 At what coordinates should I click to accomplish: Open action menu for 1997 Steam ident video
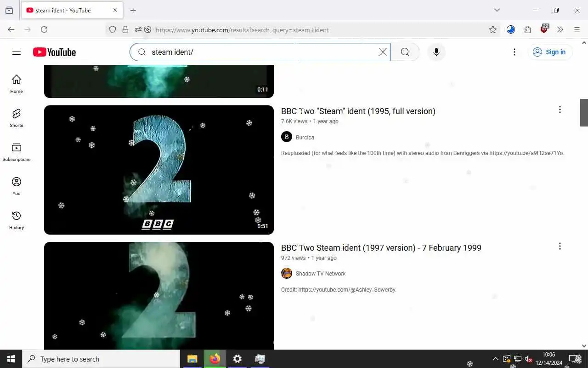[x=560, y=246]
